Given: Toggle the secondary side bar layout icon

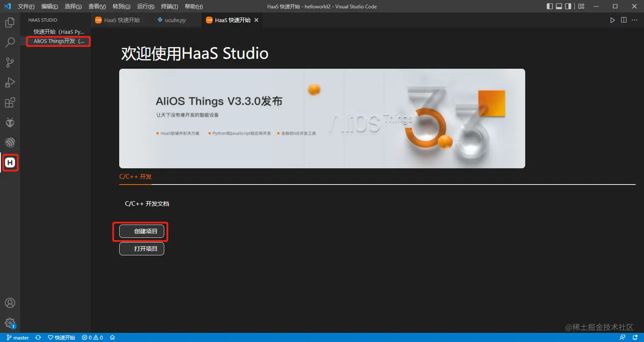Looking at the screenshot, I should 568,6.
